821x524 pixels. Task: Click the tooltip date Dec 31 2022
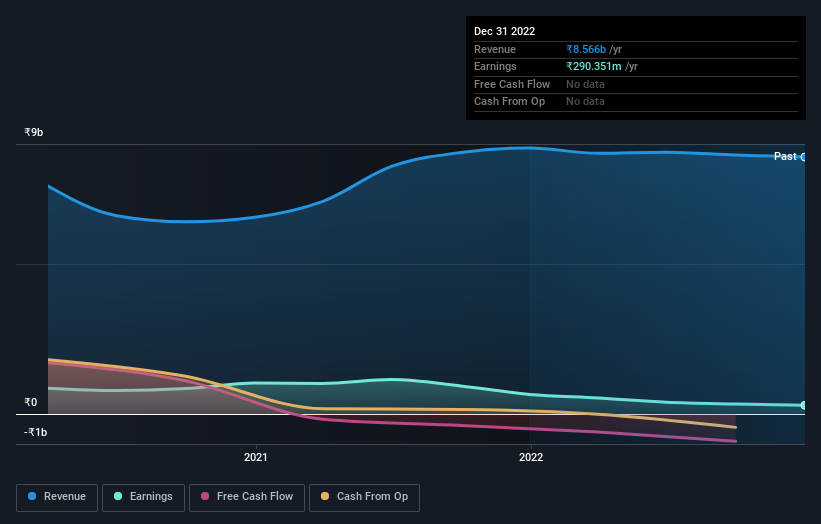pyautogui.click(x=504, y=31)
